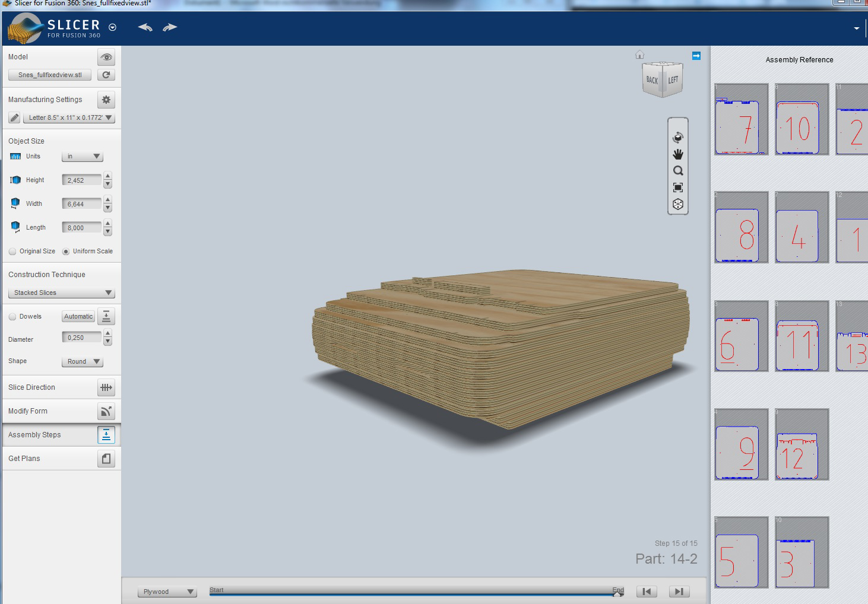Select the Orbit tool in the viewport toolbar
This screenshot has width=868, height=604.
pos(678,137)
